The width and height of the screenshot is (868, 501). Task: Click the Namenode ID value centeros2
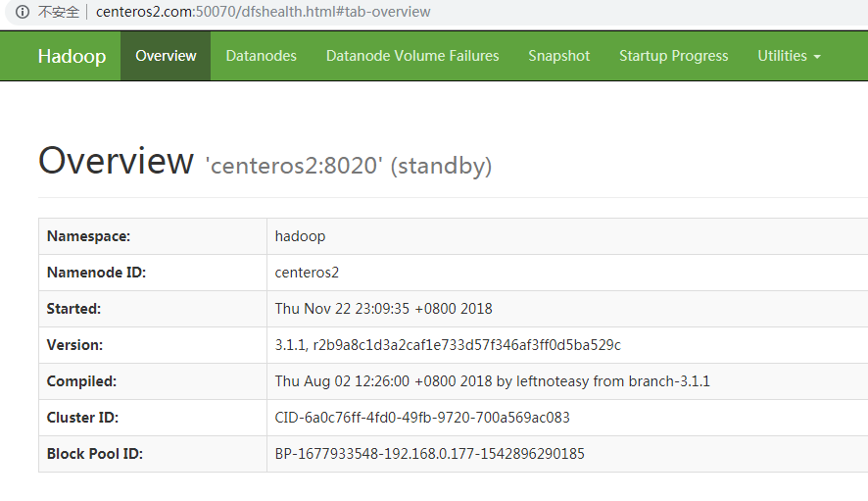point(307,273)
